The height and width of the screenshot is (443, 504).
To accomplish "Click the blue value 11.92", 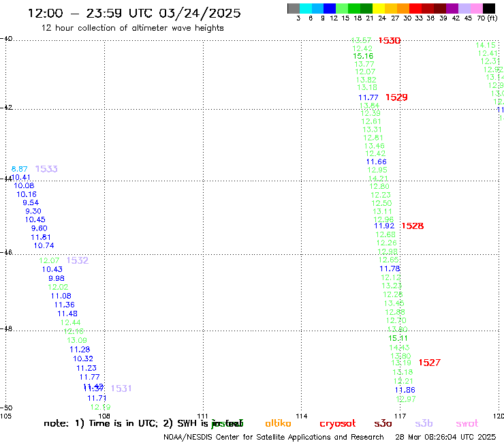I will [x=384, y=226].
